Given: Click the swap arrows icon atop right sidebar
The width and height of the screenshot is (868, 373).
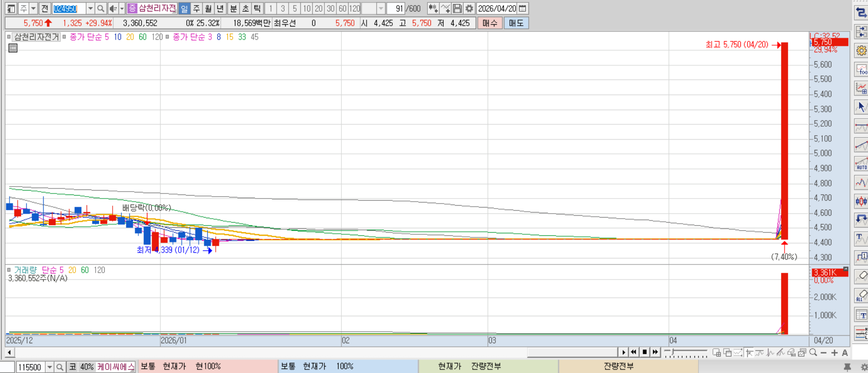Looking at the screenshot, I should click(861, 13).
